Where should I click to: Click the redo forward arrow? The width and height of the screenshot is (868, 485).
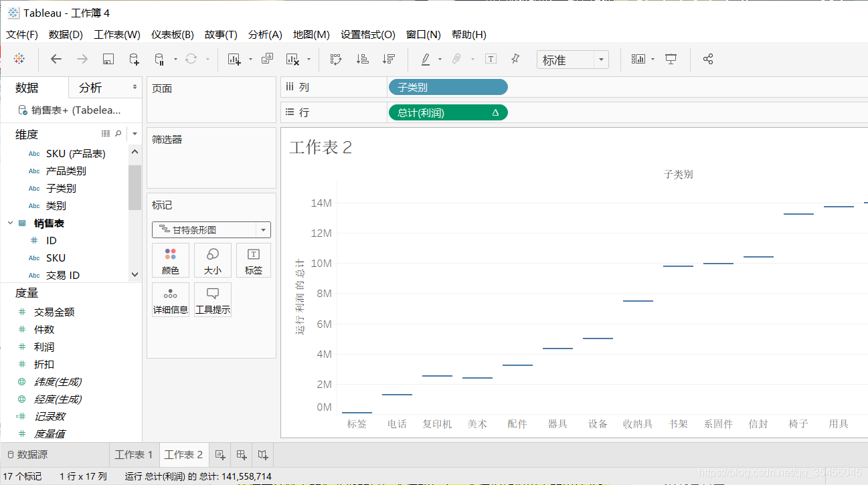[x=82, y=59]
